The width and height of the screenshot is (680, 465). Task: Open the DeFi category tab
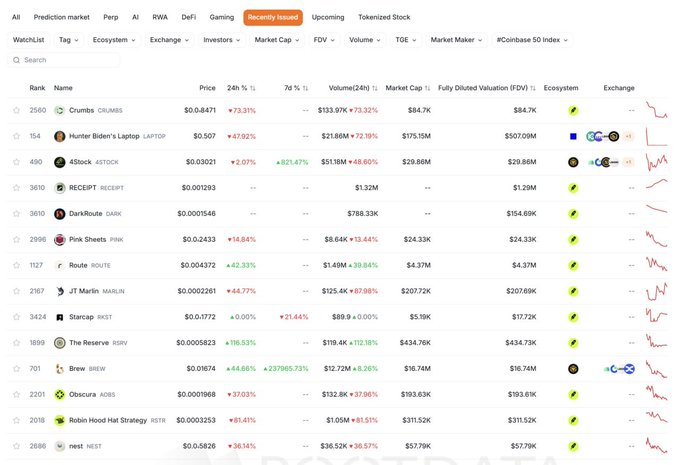tap(189, 17)
